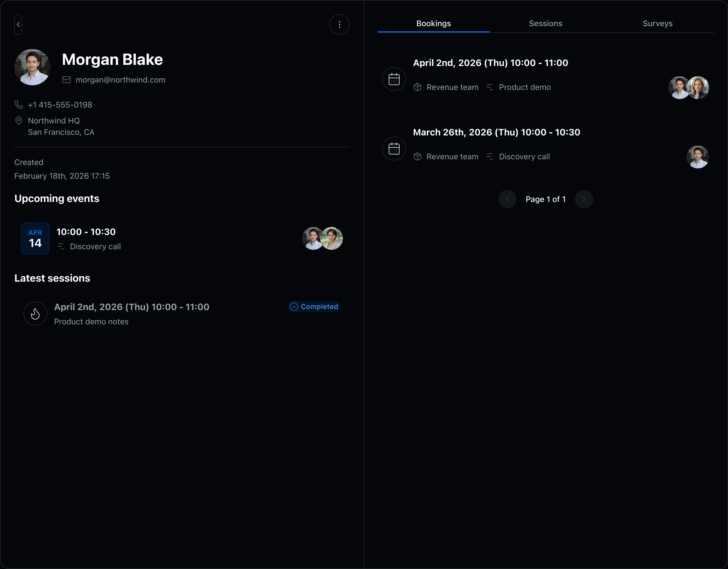Click the check icon in the Completed badge
This screenshot has height=569, width=728.
[294, 307]
